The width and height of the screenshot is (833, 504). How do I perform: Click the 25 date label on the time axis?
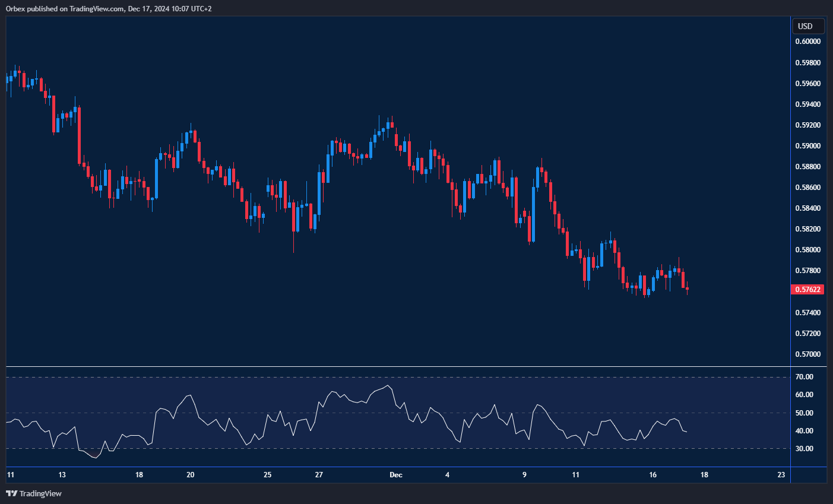click(x=268, y=475)
